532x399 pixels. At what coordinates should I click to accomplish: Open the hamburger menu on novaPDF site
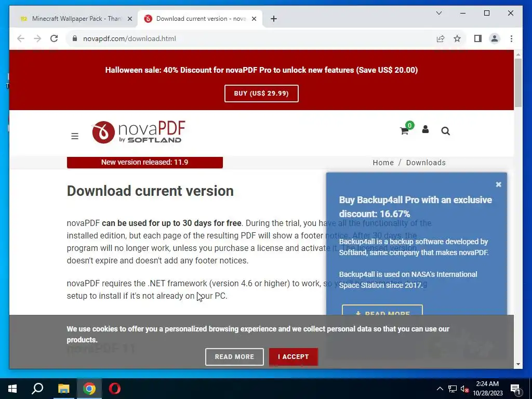point(75,136)
